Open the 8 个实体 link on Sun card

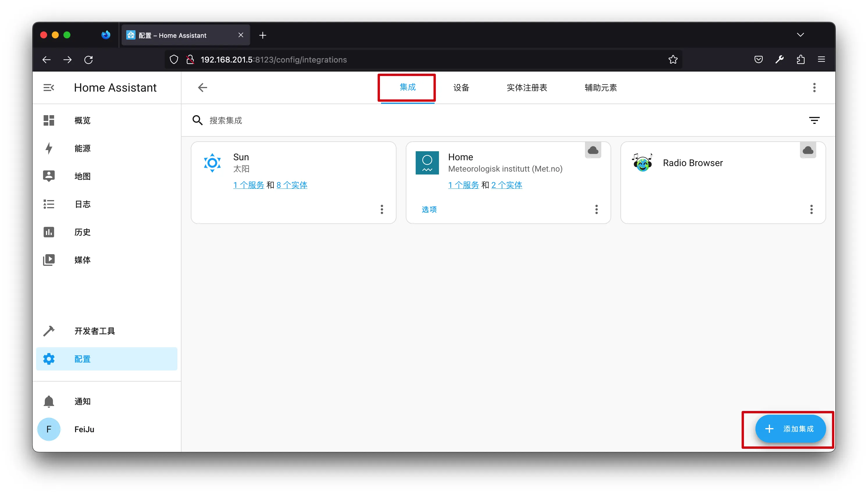(x=292, y=185)
